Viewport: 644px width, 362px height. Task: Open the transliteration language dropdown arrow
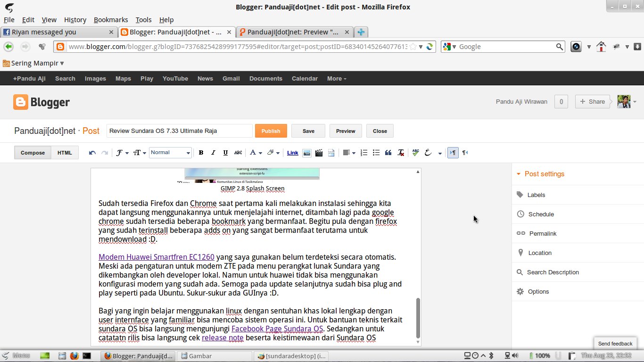(440, 153)
